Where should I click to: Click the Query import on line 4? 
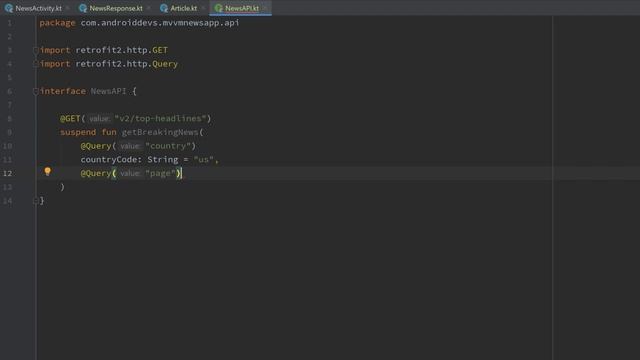165,64
